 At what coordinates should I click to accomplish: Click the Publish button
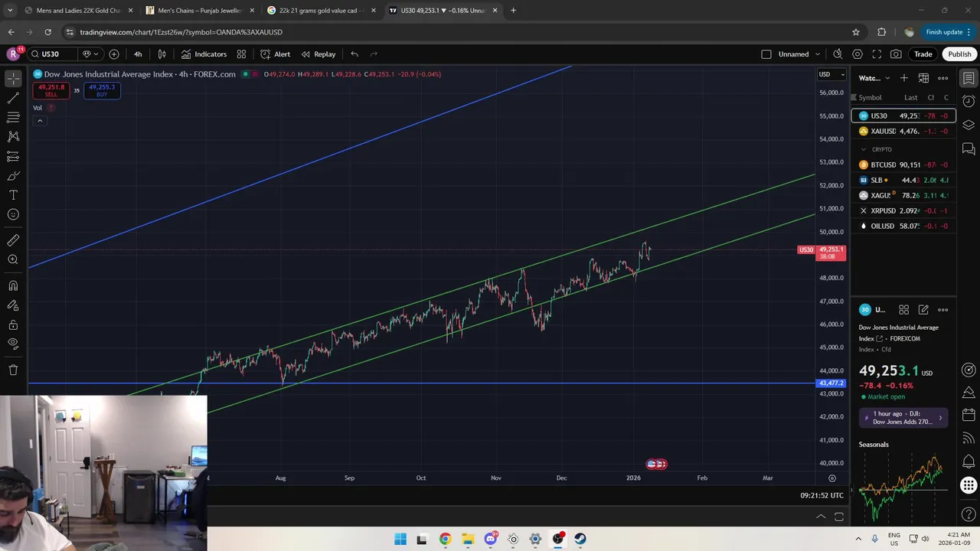click(959, 54)
